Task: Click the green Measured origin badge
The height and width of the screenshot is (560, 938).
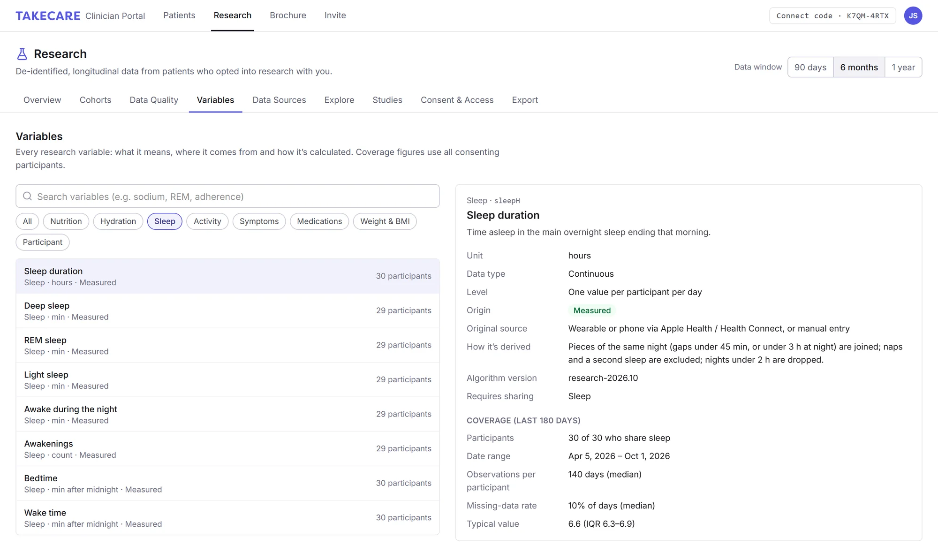Action: pos(592,310)
